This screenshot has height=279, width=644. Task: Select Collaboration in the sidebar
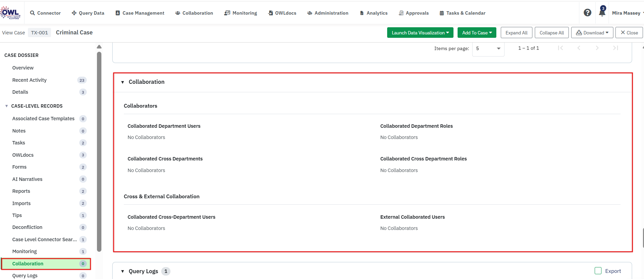point(46,264)
